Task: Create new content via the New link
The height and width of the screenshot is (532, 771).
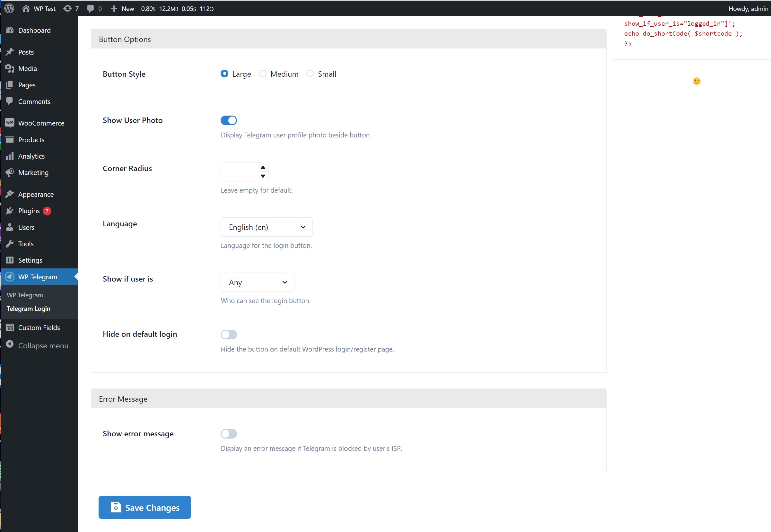Action: (x=122, y=8)
